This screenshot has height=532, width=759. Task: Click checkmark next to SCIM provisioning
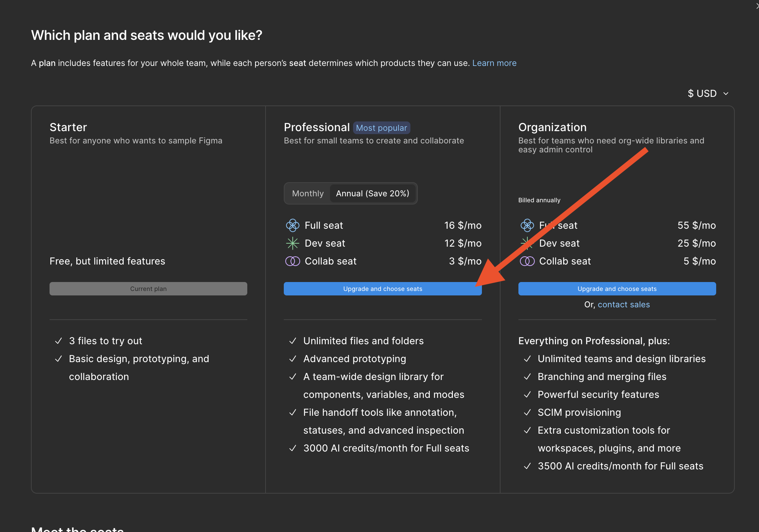tap(527, 412)
